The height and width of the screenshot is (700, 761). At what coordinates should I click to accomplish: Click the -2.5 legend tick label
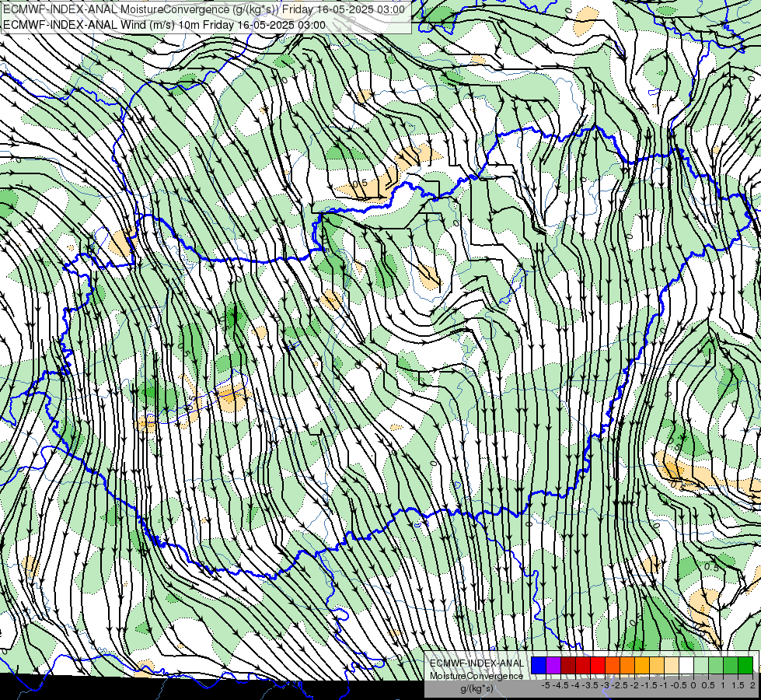[620, 685]
